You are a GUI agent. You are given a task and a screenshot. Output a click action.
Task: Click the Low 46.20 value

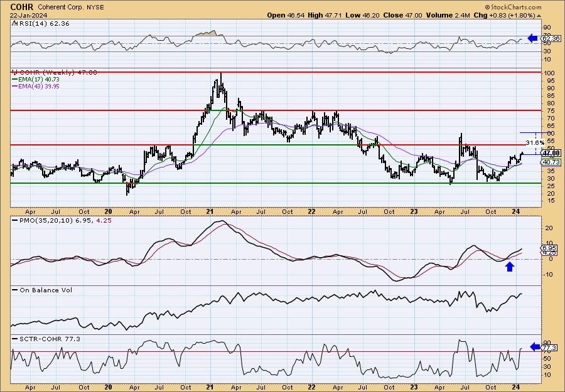pyautogui.click(x=363, y=15)
